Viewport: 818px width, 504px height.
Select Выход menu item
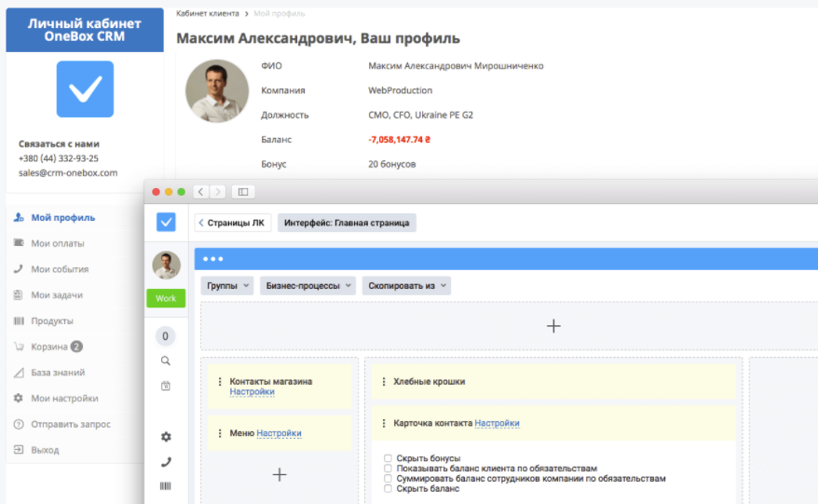point(45,450)
